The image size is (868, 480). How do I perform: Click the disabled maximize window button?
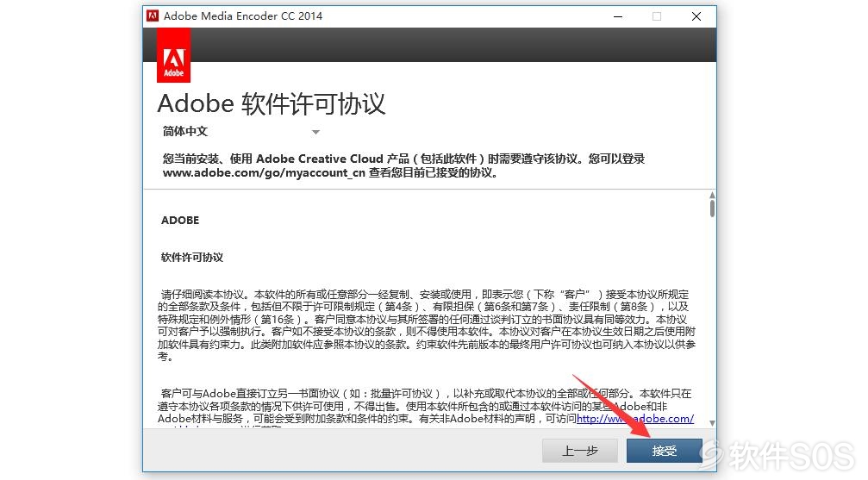point(657,16)
